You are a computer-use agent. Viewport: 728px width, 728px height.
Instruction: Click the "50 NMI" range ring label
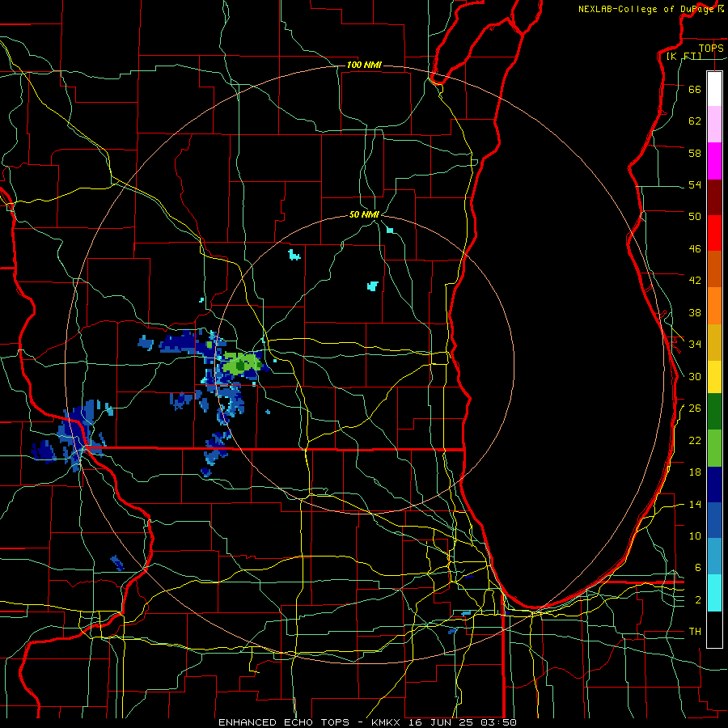click(365, 214)
